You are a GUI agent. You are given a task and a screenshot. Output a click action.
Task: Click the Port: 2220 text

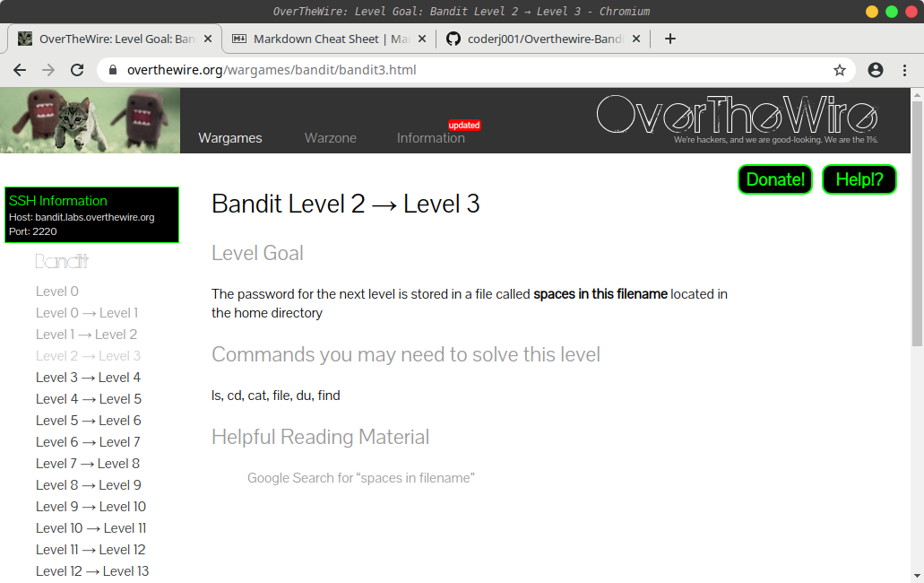click(32, 231)
